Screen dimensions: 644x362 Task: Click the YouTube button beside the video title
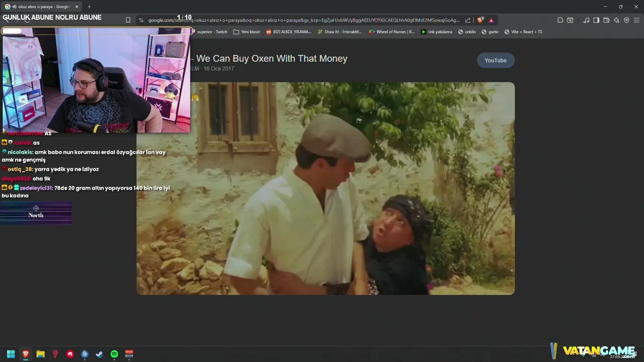click(x=496, y=60)
